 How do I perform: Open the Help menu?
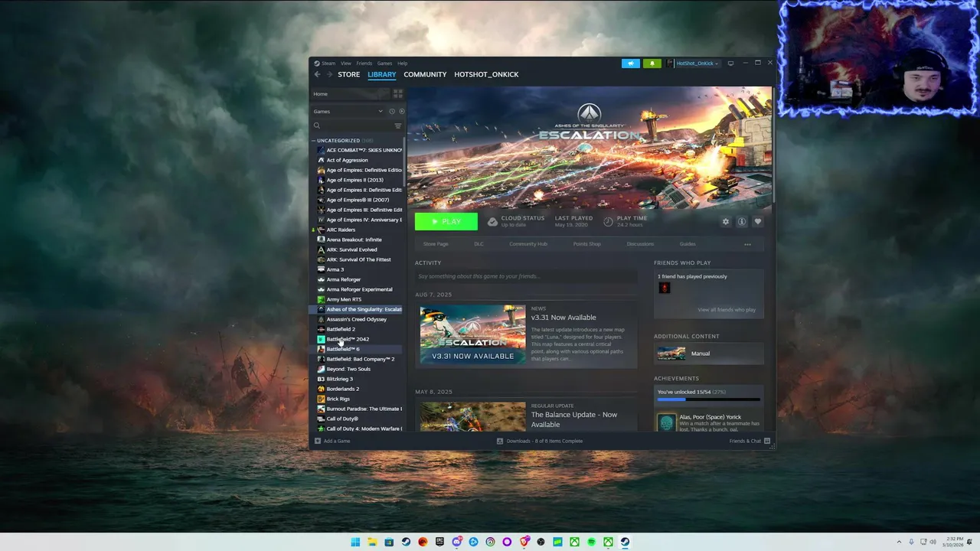pyautogui.click(x=403, y=64)
